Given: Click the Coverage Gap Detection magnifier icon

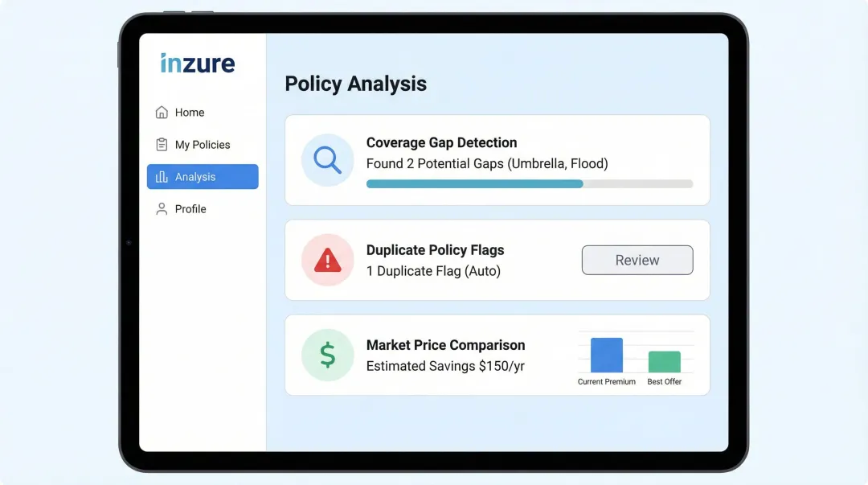Looking at the screenshot, I should tap(327, 160).
